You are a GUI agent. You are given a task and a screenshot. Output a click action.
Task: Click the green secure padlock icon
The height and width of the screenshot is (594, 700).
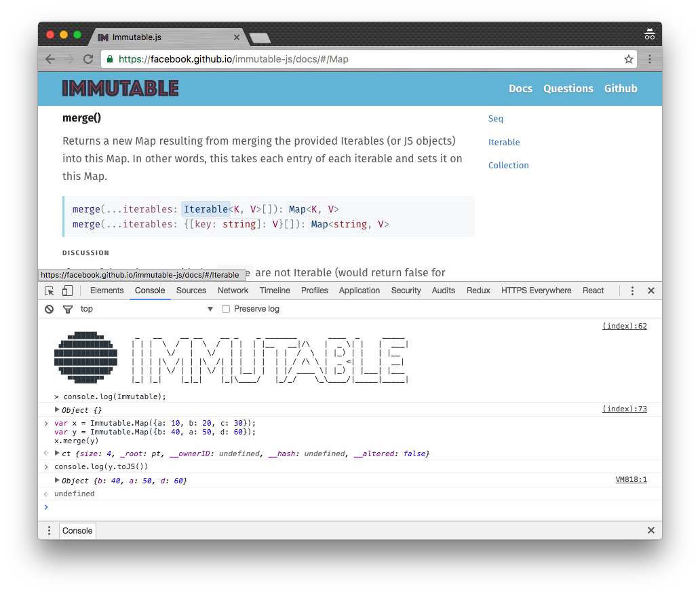(110, 59)
